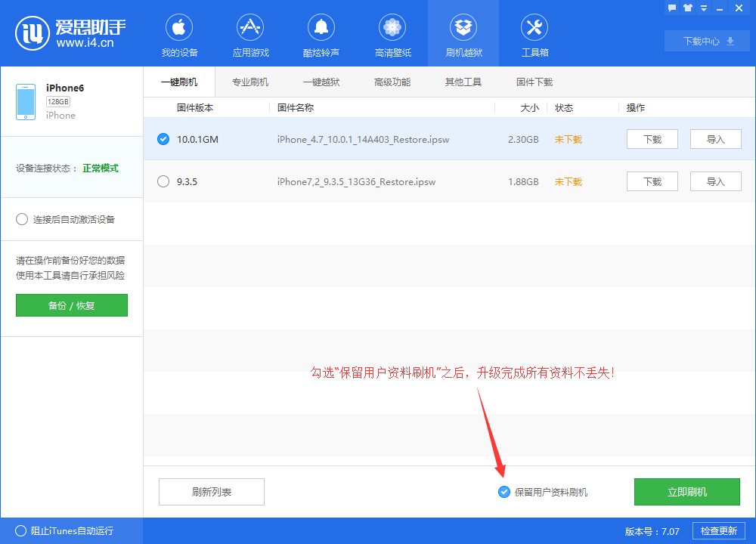Click the green 备份/恢复 button
The width and height of the screenshot is (756, 544).
71,305
